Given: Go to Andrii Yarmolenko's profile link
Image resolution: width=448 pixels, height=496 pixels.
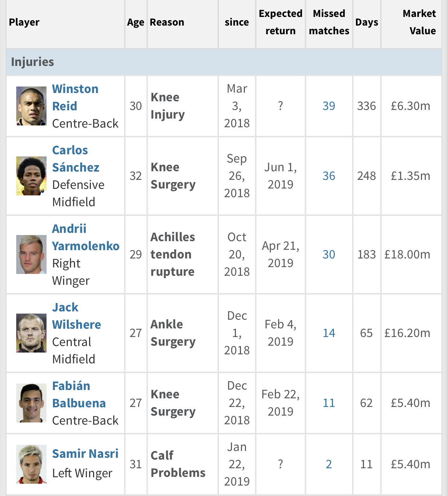Looking at the screenshot, I should (x=86, y=237).
